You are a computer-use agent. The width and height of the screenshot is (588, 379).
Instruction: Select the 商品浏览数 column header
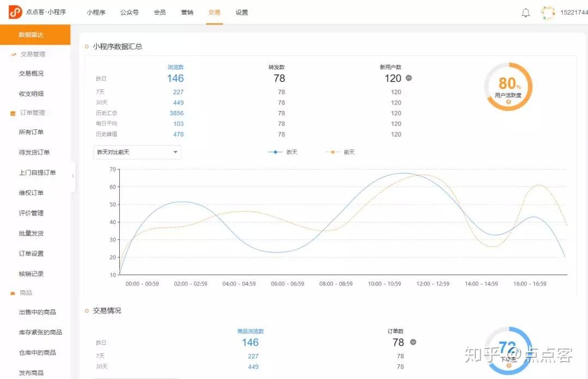[x=250, y=331]
